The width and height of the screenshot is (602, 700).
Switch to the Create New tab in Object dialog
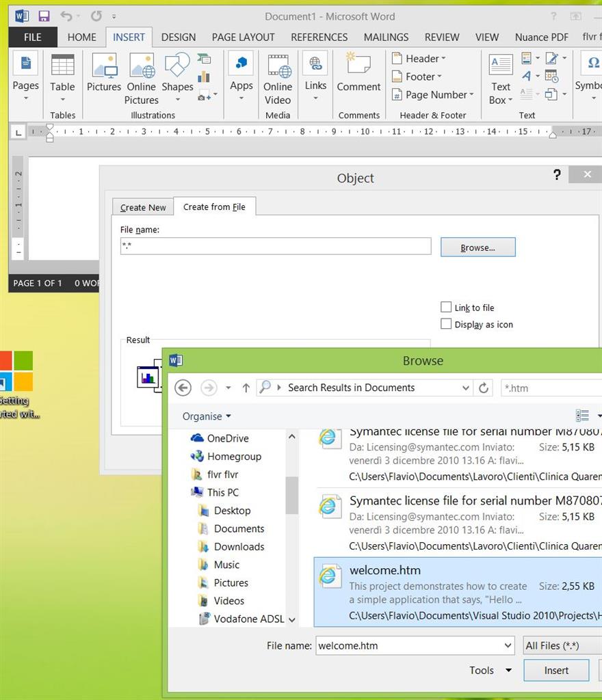(143, 207)
